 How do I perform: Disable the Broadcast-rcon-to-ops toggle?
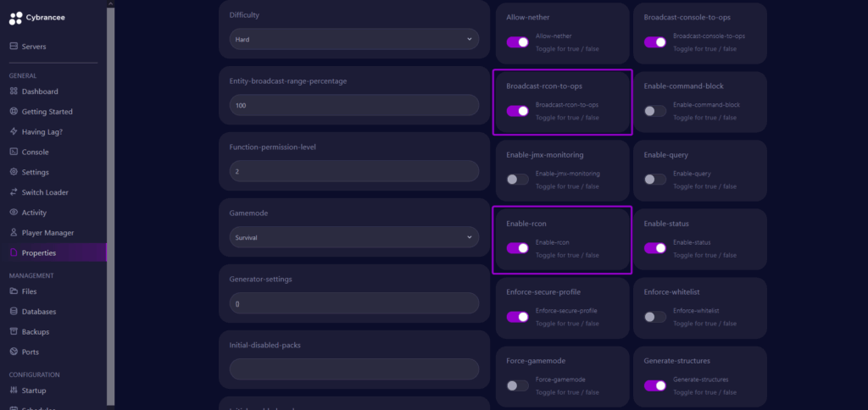(x=518, y=111)
